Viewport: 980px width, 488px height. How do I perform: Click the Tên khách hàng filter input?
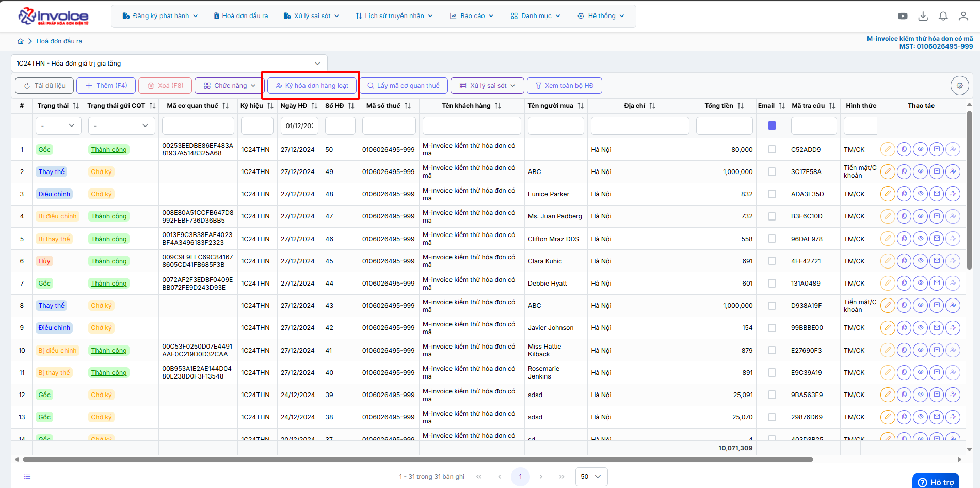472,125
